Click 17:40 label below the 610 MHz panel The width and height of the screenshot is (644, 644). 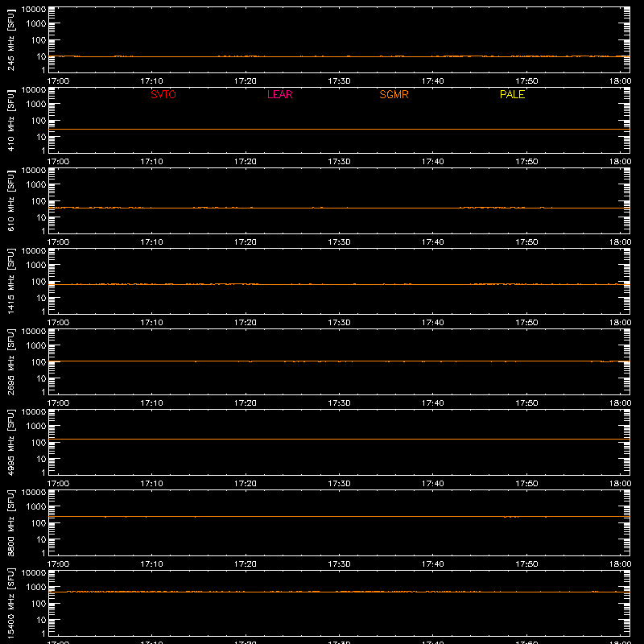(433, 242)
